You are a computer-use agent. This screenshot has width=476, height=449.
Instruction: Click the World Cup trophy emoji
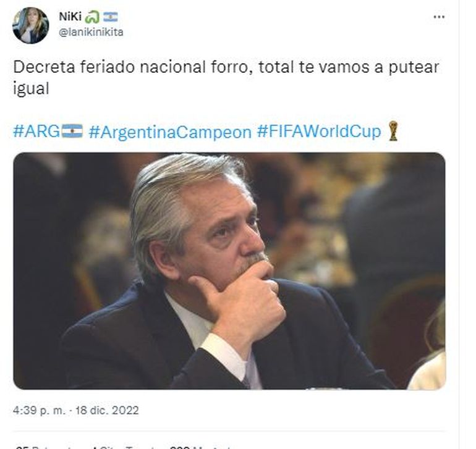click(393, 131)
